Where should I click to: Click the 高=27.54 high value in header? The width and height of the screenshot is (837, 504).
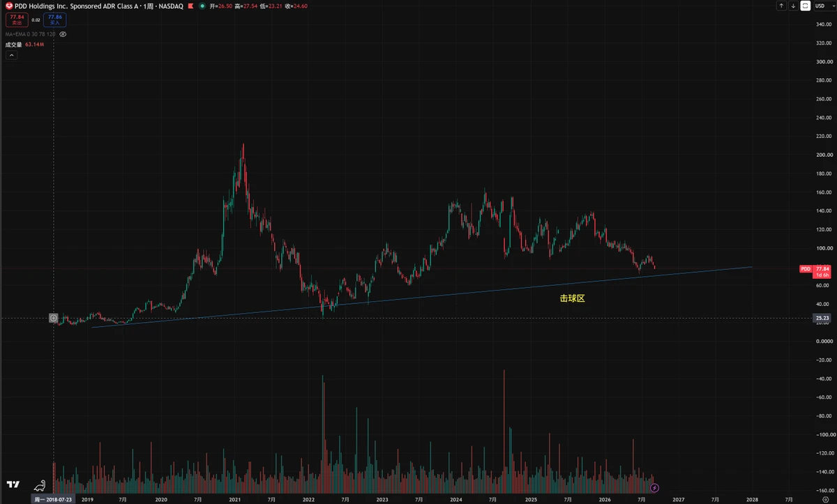[246, 6]
